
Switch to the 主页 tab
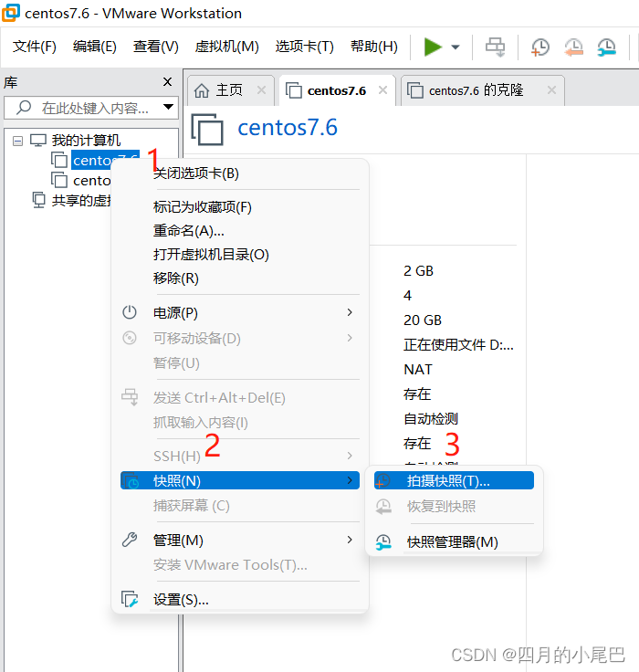tap(229, 90)
